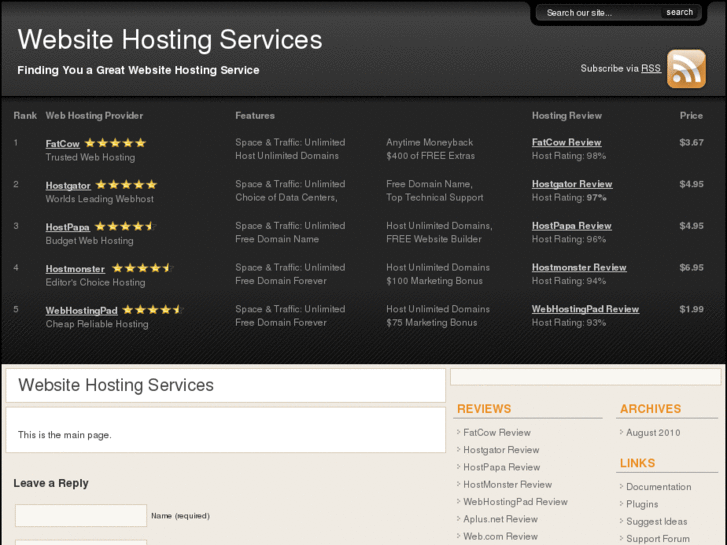Select HostPapa Review in Reviews sidebar

502,467
